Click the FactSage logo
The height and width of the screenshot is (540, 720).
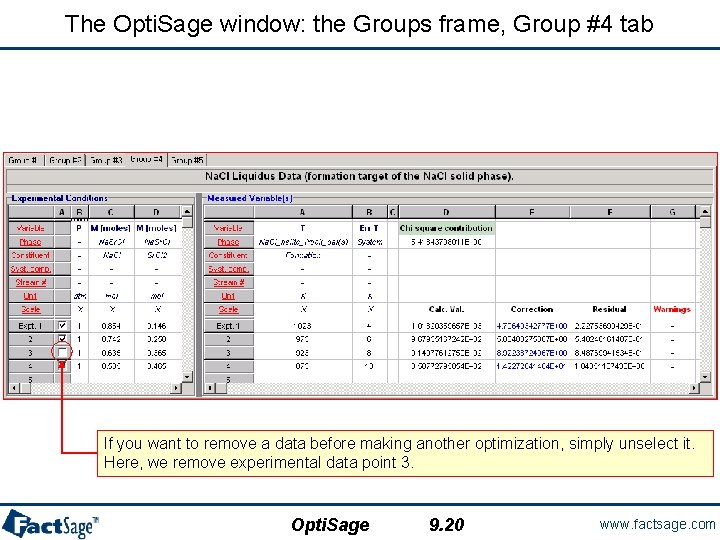point(51,524)
